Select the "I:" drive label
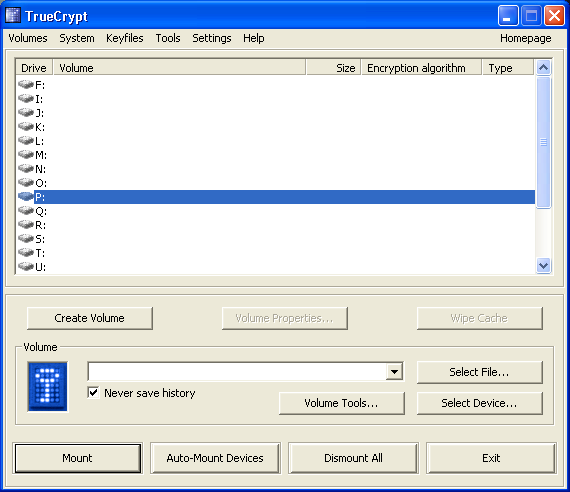This screenshot has width=570, height=492. pyautogui.click(x=39, y=99)
